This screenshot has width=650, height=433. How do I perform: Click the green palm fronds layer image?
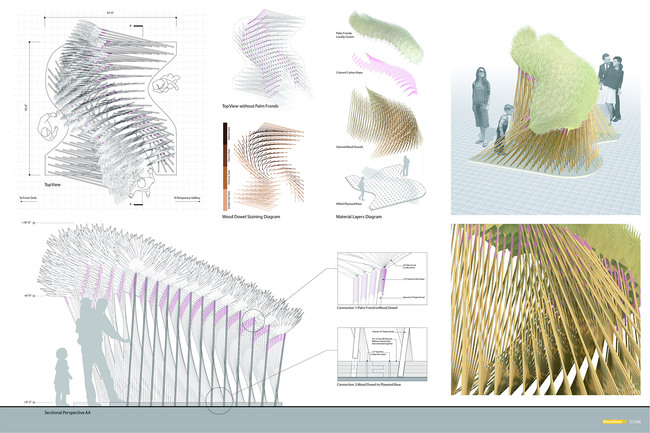tap(386, 36)
